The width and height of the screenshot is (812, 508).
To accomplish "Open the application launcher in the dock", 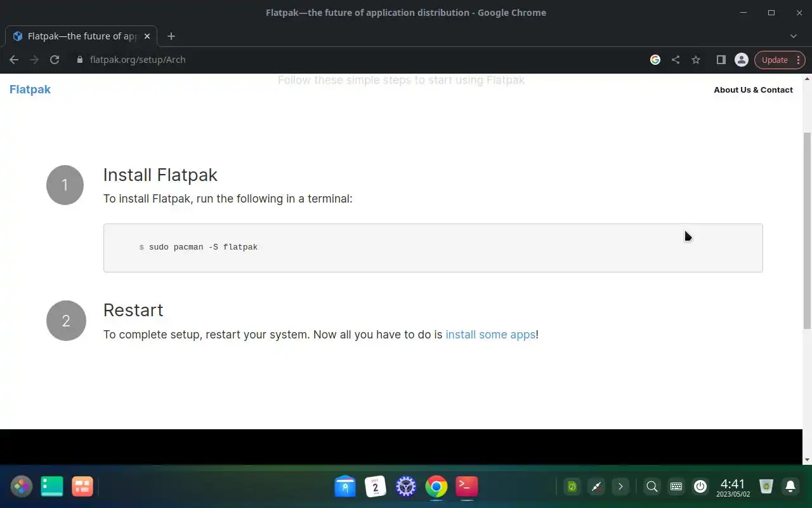I will point(21,486).
